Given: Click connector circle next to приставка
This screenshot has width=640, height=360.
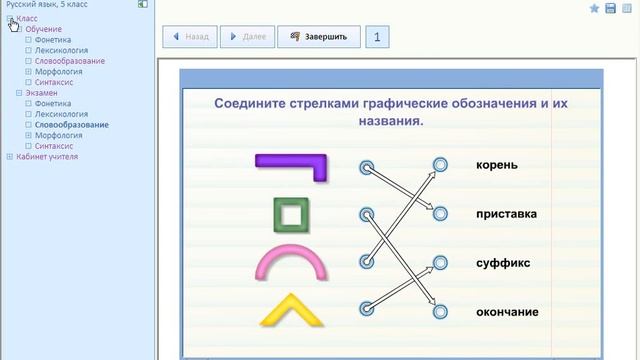Looking at the screenshot, I should click(x=440, y=213).
